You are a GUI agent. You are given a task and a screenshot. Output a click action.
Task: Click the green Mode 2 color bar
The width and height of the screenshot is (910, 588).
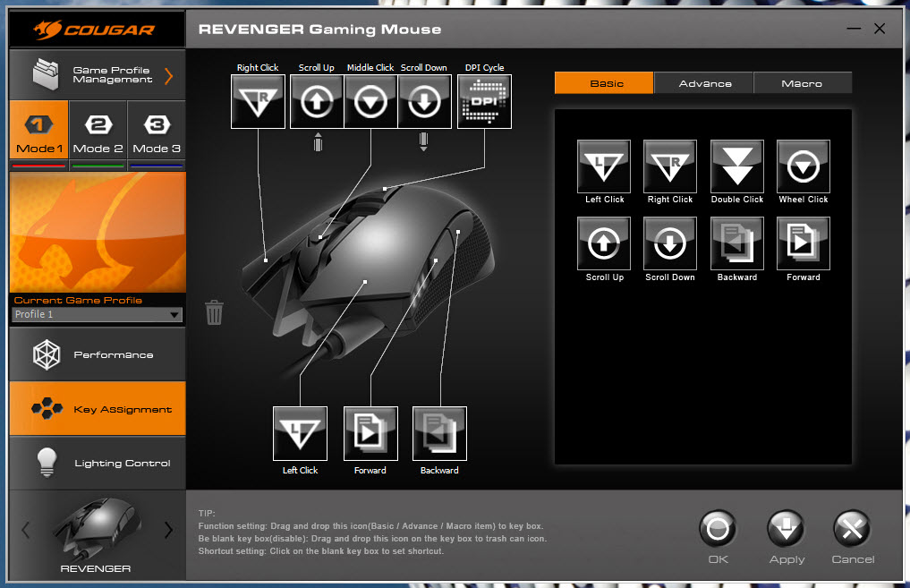(x=98, y=166)
